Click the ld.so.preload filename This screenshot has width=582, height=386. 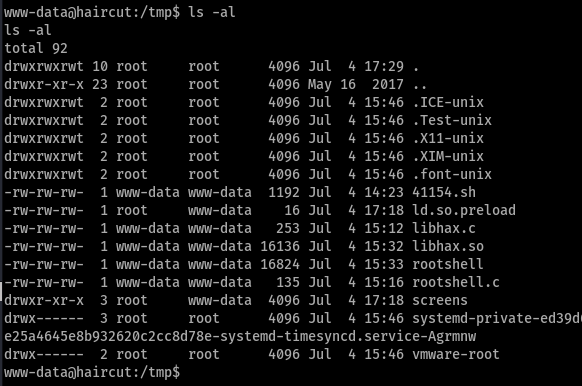(464, 210)
